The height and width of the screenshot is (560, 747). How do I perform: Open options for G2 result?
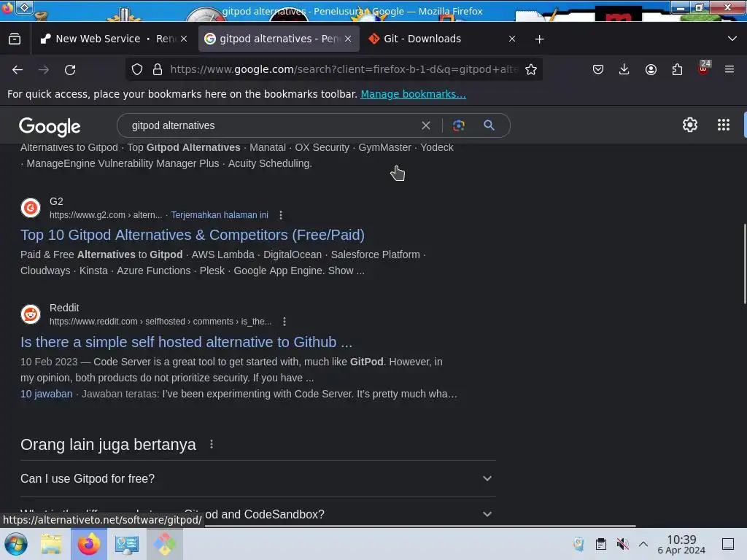281,215
